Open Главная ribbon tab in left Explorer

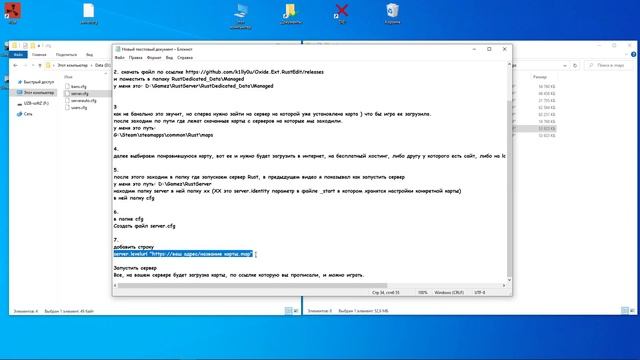point(39,54)
